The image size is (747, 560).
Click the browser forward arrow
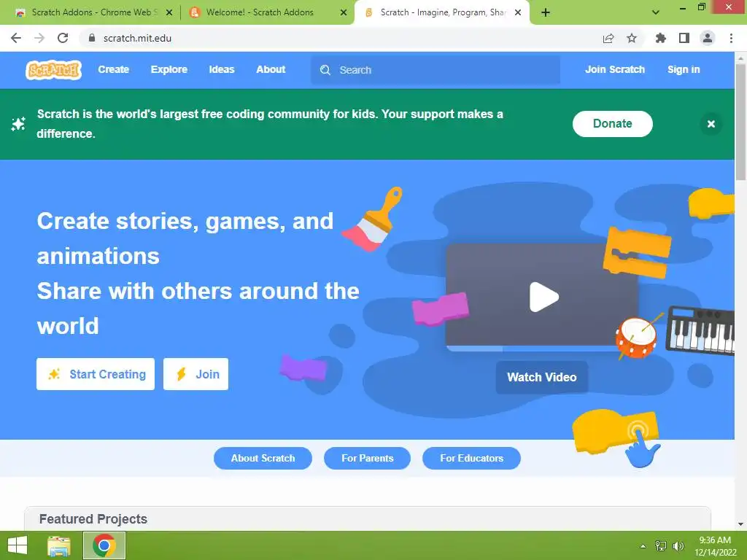39,38
